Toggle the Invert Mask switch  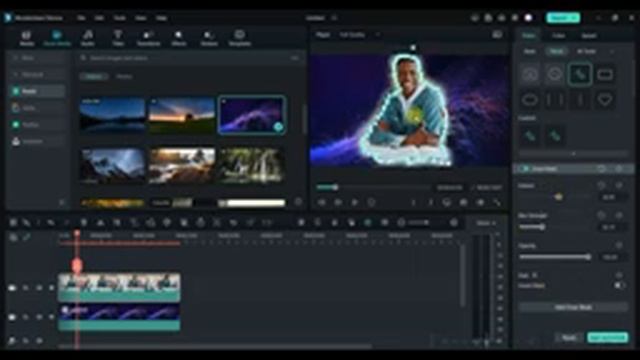[x=619, y=285]
